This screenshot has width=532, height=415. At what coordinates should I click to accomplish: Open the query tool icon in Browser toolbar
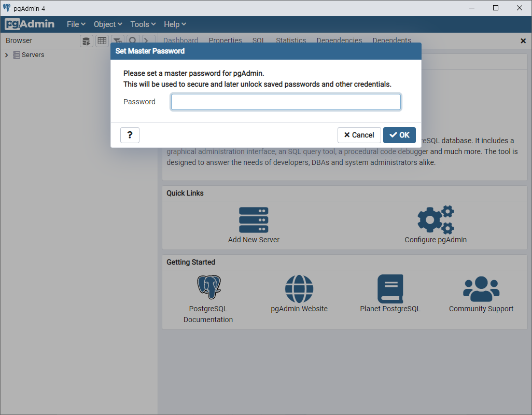click(87, 41)
